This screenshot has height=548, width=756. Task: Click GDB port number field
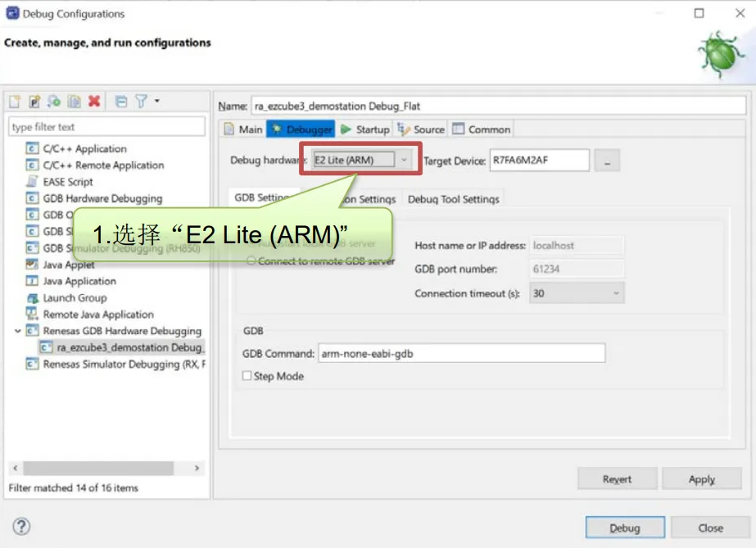coord(576,269)
